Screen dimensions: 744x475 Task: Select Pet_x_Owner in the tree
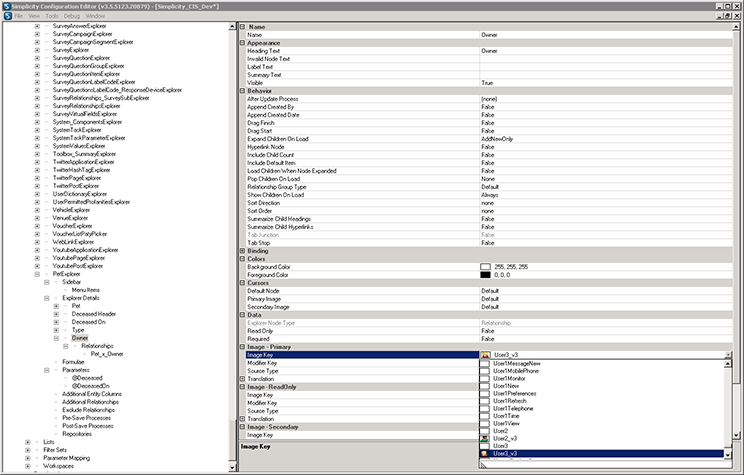click(x=107, y=354)
